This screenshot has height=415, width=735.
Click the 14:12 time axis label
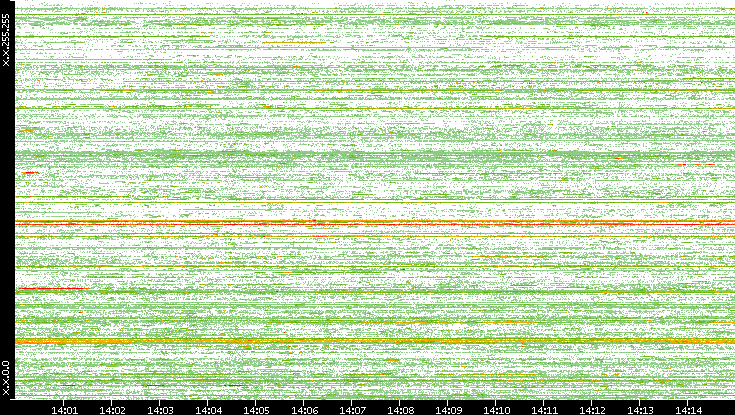click(592, 410)
